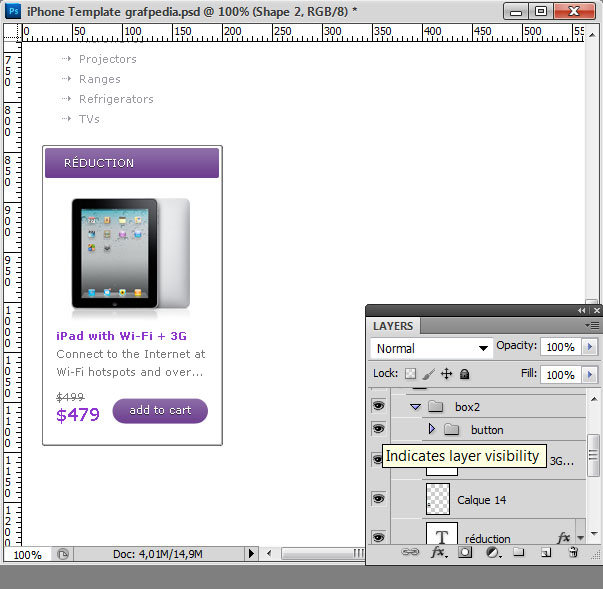Open the status bar info flyout arrow
Screen dimensions: 603x589
(251, 554)
